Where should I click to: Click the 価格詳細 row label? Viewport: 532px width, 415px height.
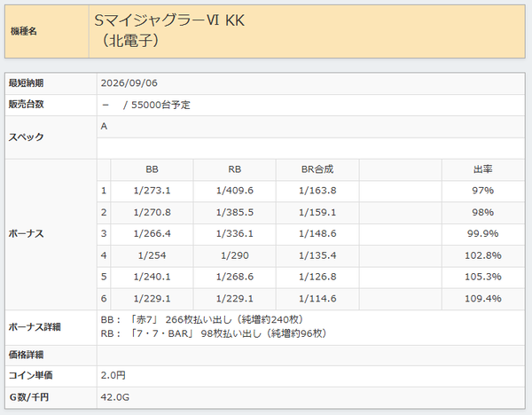coord(26,356)
